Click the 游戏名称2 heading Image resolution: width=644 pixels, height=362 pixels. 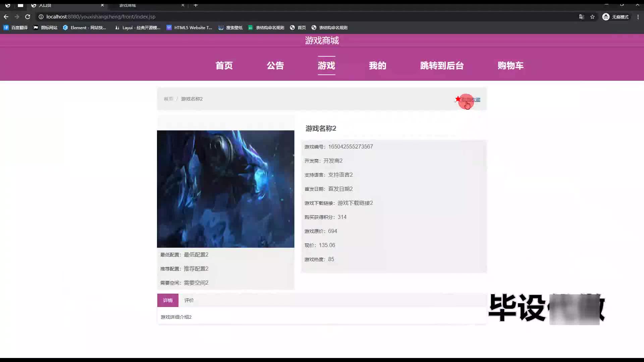(x=321, y=128)
